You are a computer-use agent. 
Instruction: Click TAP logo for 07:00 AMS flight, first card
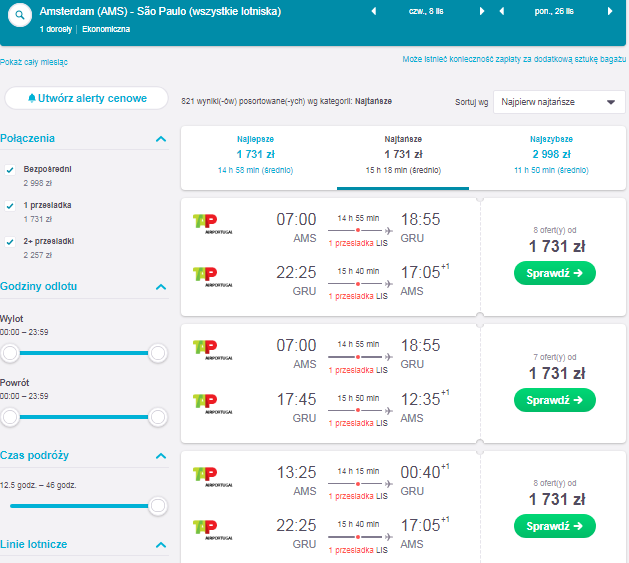click(212, 224)
